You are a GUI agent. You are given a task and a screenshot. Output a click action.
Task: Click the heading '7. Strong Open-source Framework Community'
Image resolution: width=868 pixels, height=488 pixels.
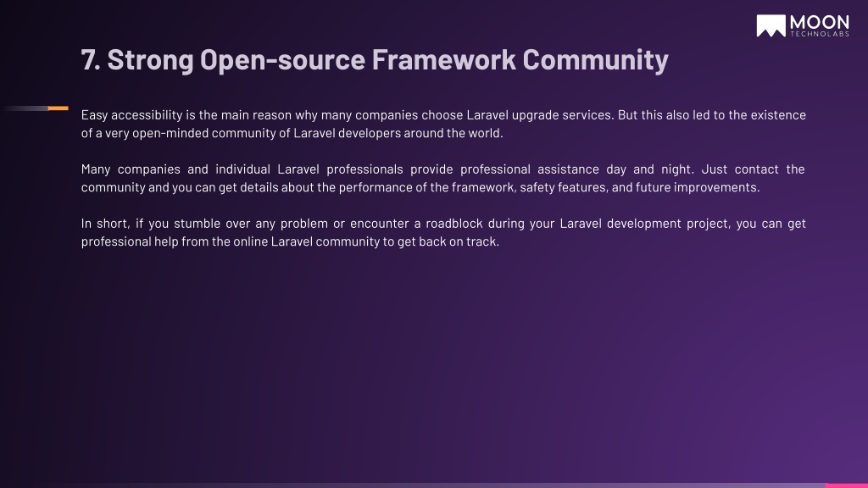(375, 60)
